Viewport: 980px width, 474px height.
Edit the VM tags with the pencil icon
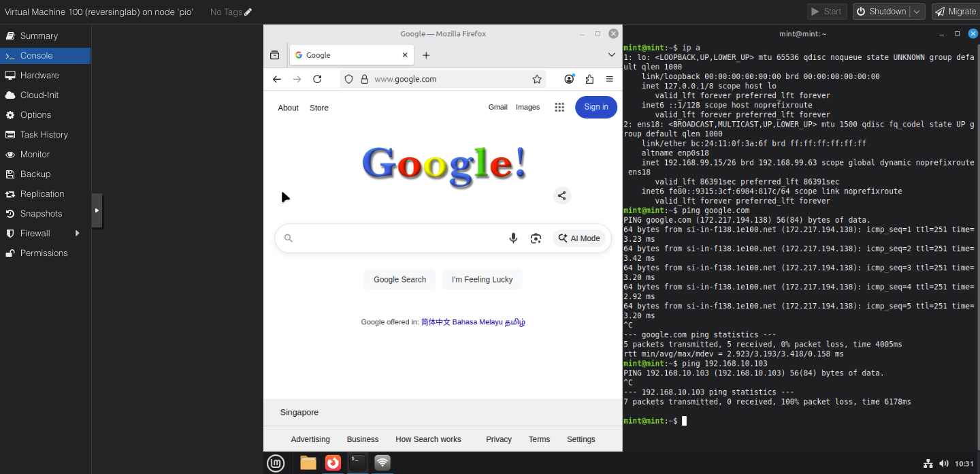tap(248, 12)
